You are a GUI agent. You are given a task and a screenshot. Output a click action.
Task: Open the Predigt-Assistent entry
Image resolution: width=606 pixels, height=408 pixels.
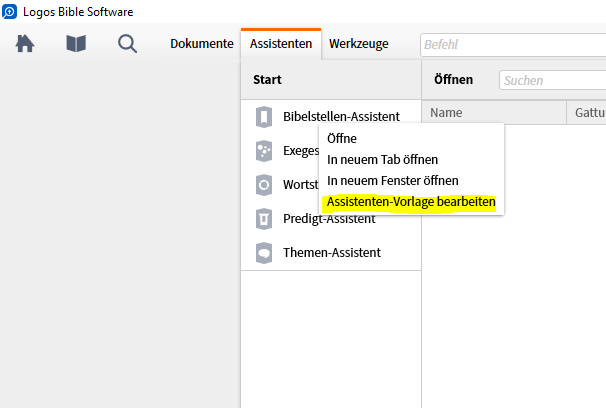(331, 219)
